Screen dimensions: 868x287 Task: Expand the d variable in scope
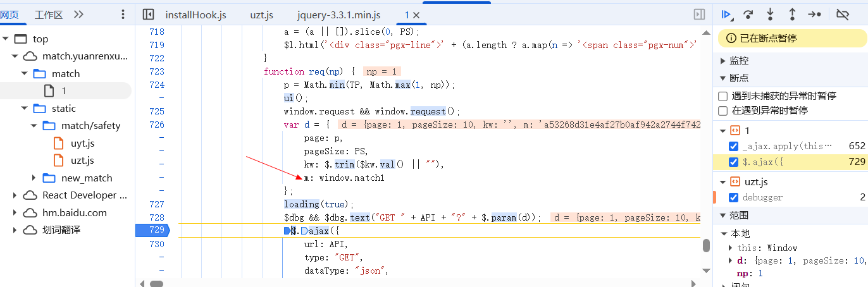point(731,260)
